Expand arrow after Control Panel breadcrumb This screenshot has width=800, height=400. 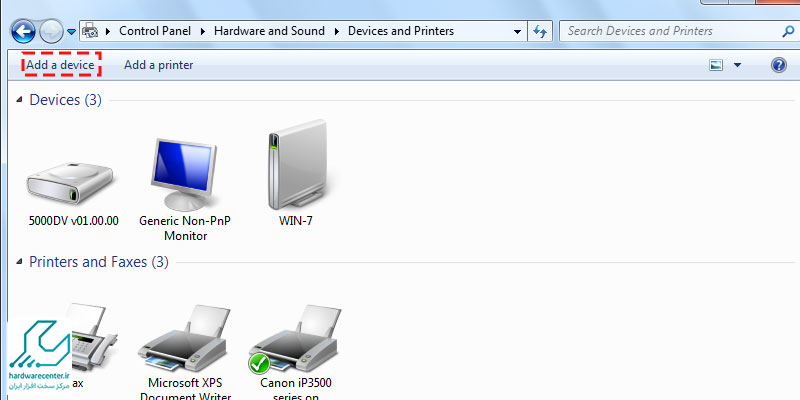point(203,31)
